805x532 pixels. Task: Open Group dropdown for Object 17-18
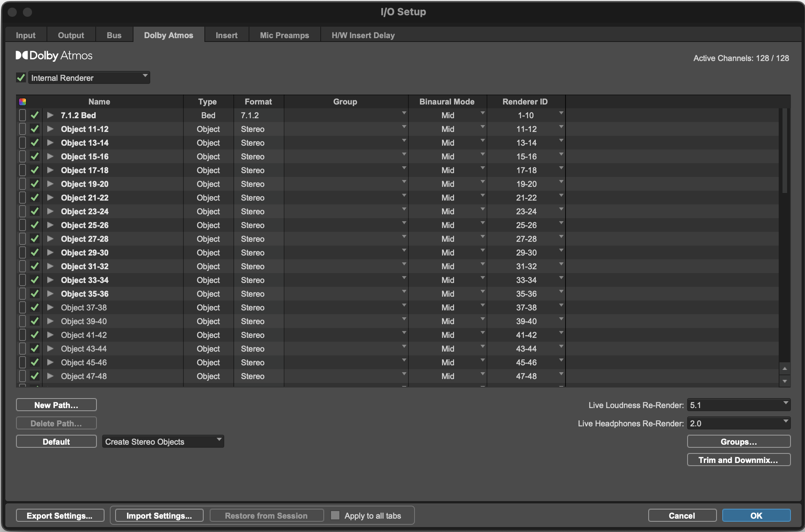tap(404, 168)
